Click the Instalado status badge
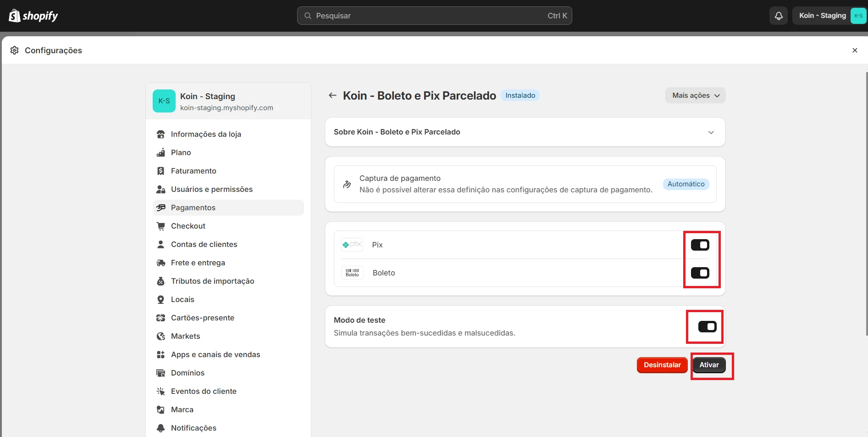Screen dimensions: 868x437 coord(520,95)
